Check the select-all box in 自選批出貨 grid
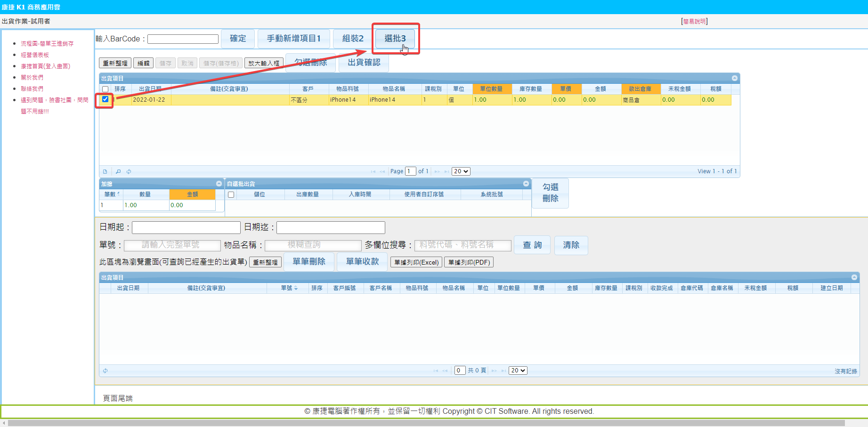Screen dimensions: 868x427 [x=231, y=194]
